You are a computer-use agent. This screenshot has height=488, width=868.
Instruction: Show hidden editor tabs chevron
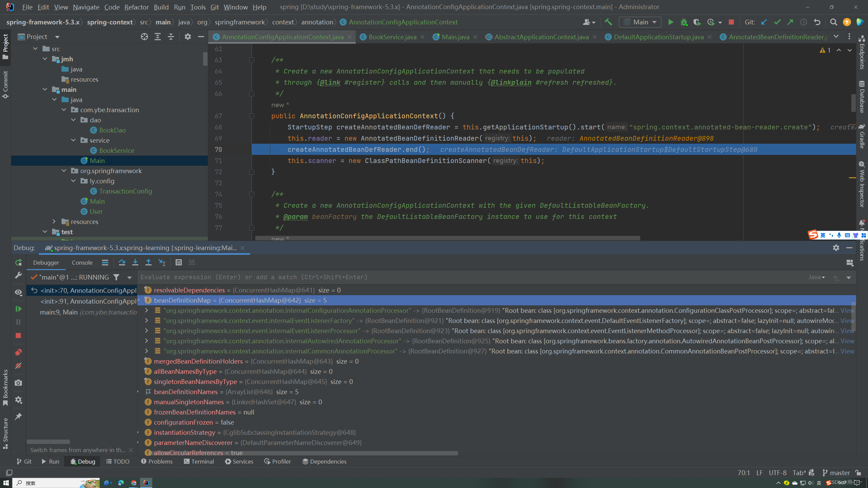[x=836, y=37]
